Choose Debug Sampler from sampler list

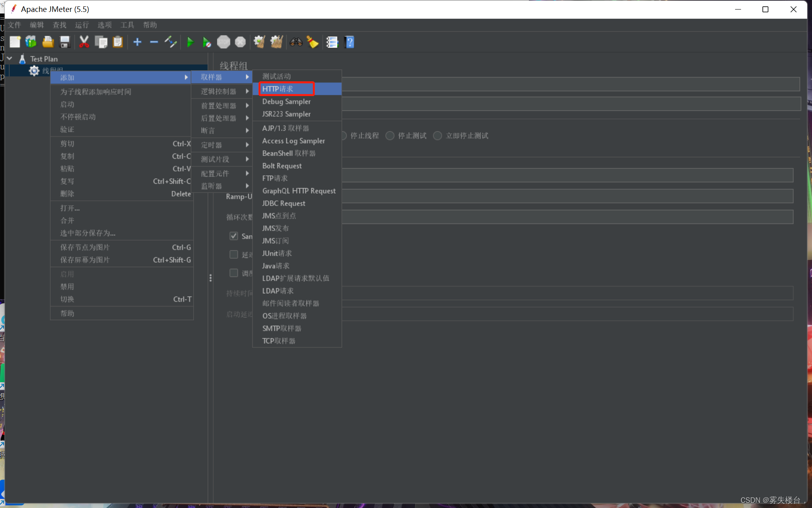click(297, 102)
